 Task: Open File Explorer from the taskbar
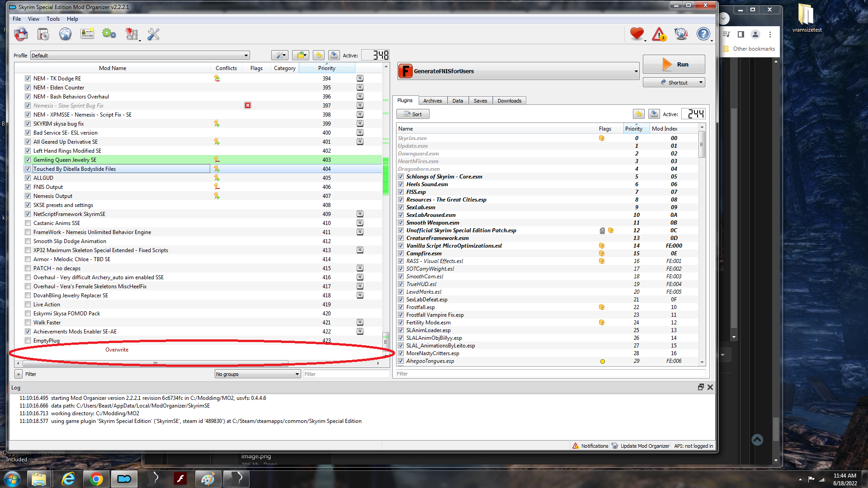point(39,479)
